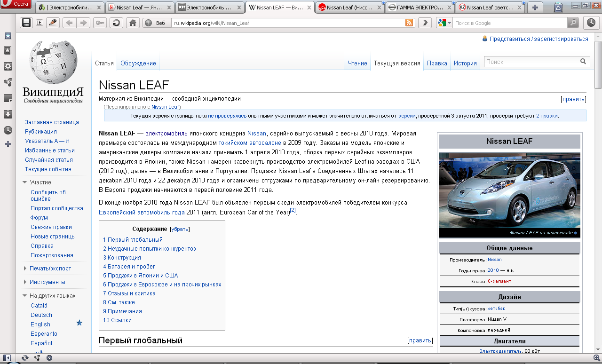Open 'Заглавная страница' sidebar link

pyautogui.click(x=52, y=122)
